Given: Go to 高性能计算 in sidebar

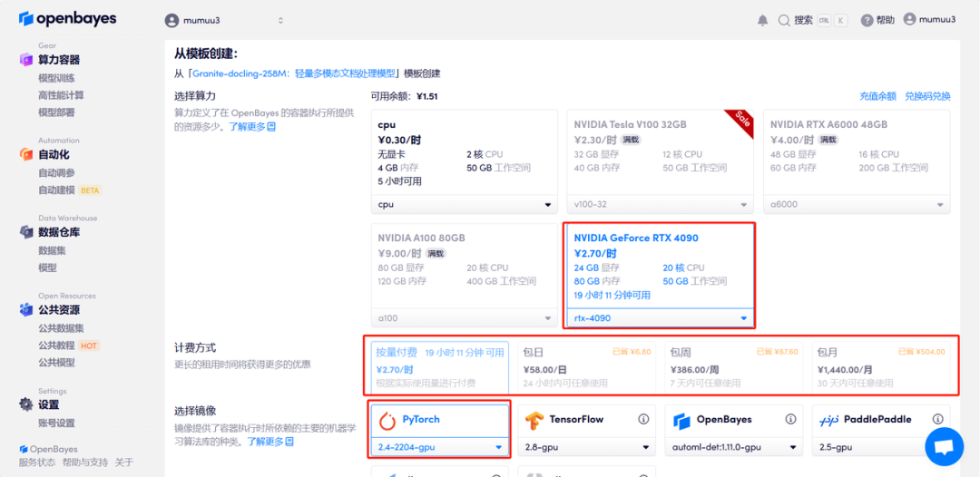Looking at the screenshot, I should [62, 95].
